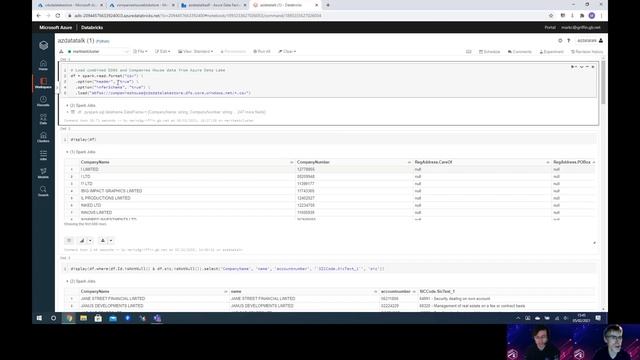Click the Schedule button

[x=489, y=52]
